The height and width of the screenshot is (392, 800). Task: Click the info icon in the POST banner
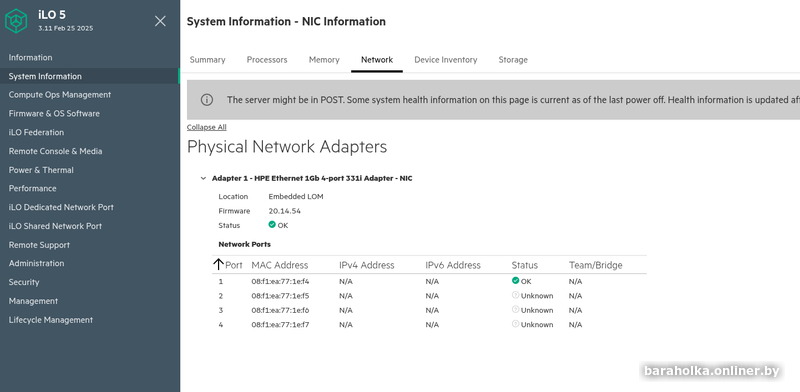click(207, 100)
